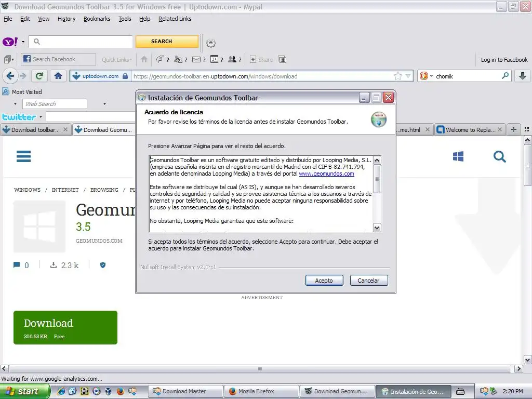Click the license text scrollbar thumb
The image size is (532, 399).
pos(377,179)
